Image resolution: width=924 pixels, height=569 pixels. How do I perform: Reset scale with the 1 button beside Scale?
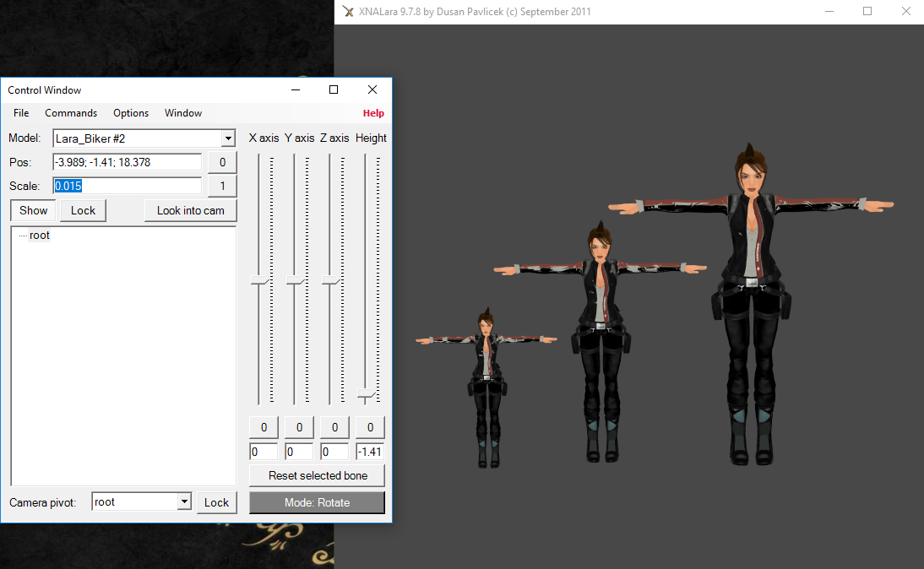pos(221,186)
